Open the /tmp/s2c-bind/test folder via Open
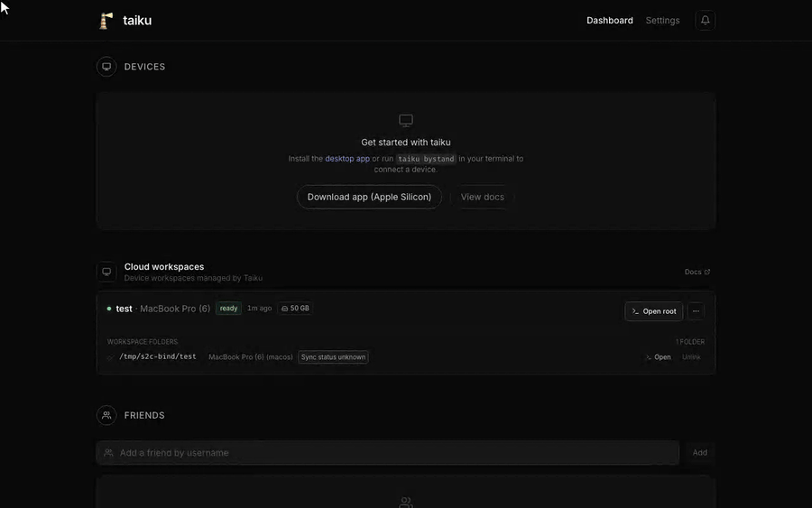This screenshot has height=508, width=812. click(x=659, y=357)
